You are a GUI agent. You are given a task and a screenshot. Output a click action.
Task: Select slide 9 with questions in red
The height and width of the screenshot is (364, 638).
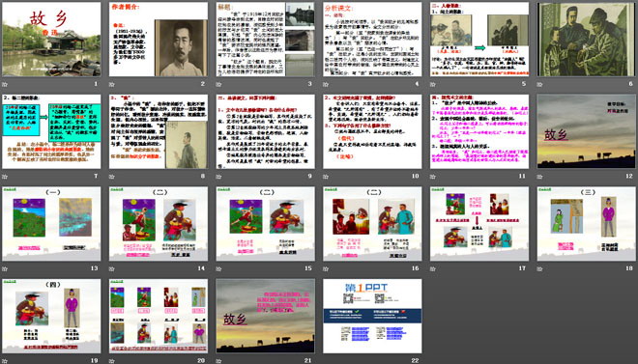pos(265,131)
